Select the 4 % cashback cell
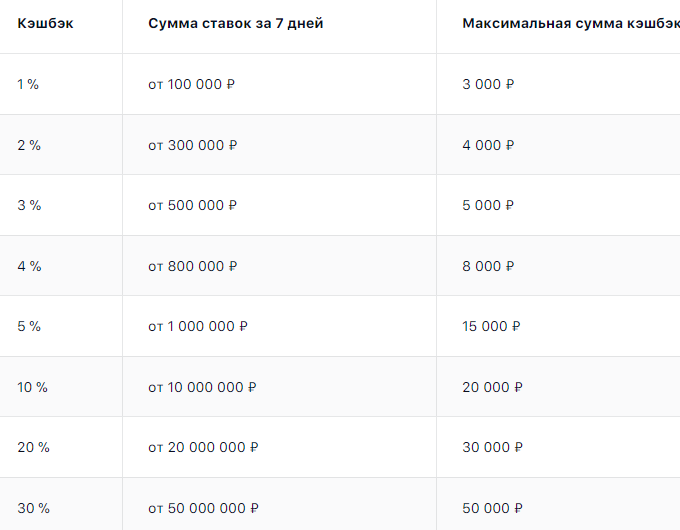 [x=29, y=266]
